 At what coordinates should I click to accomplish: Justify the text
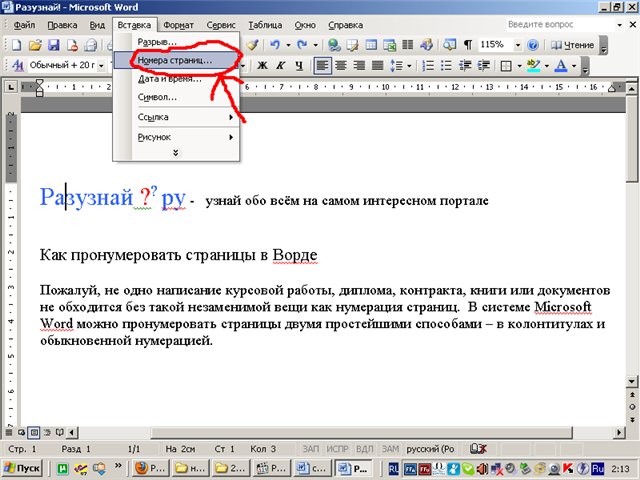[x=378, y=65]
